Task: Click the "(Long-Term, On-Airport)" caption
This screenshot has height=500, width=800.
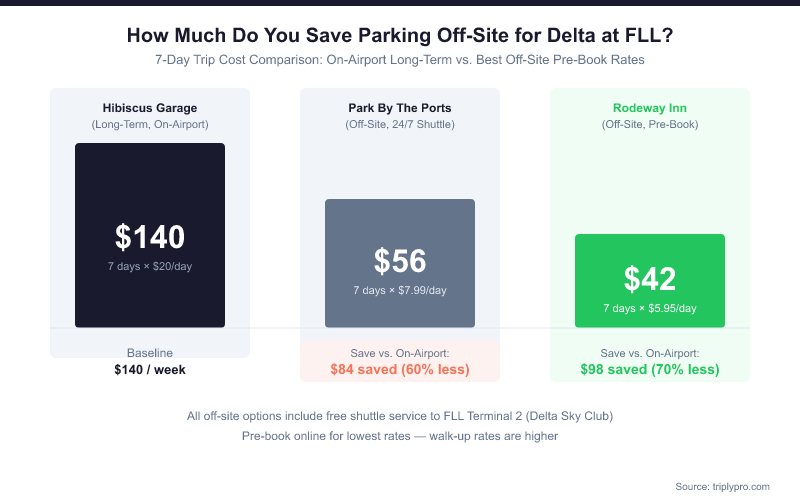Action: tap(150, 125)
